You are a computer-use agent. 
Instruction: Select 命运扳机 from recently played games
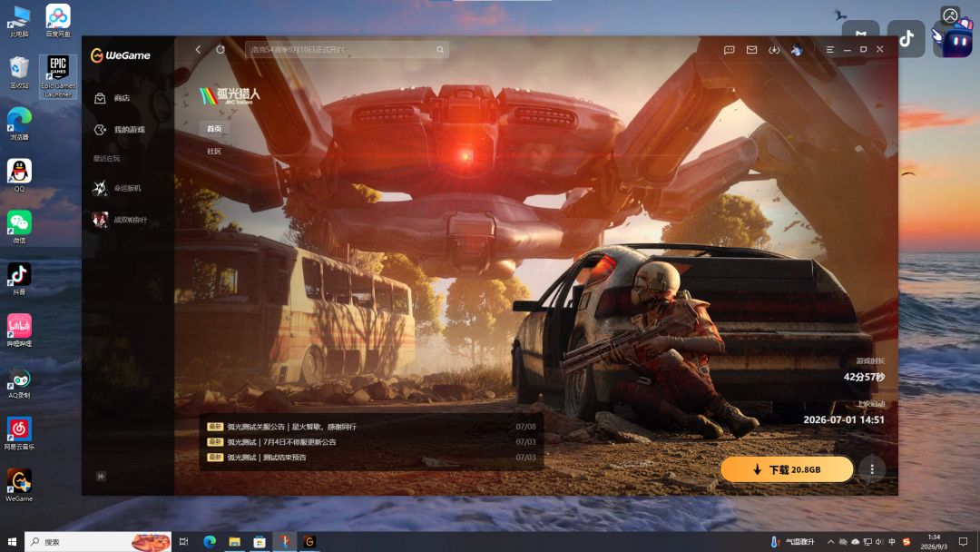(x=117, y=188)
